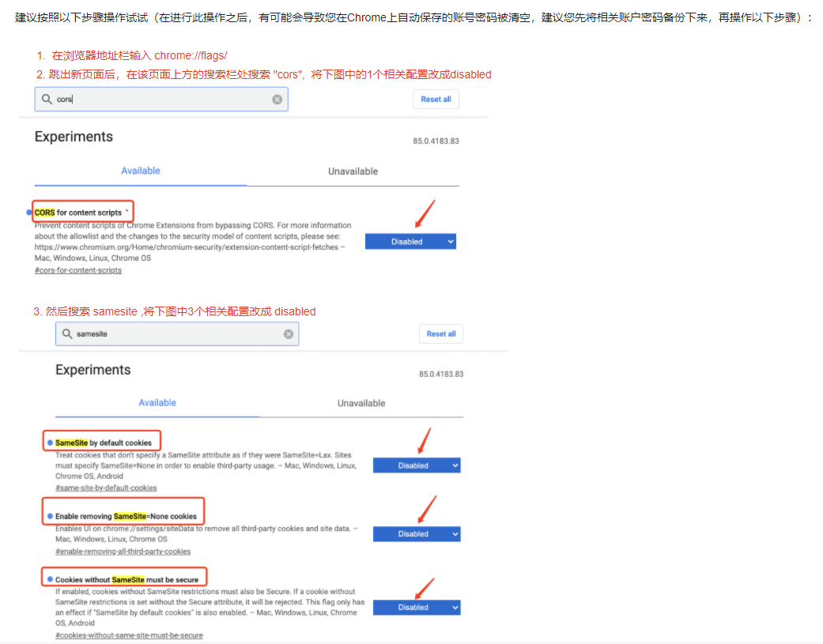Clear the "samesite" search with the X icon

tap(289, 334)
